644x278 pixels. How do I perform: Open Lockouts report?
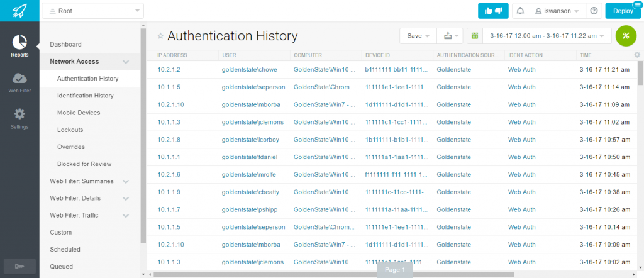[x=70, y=130]
